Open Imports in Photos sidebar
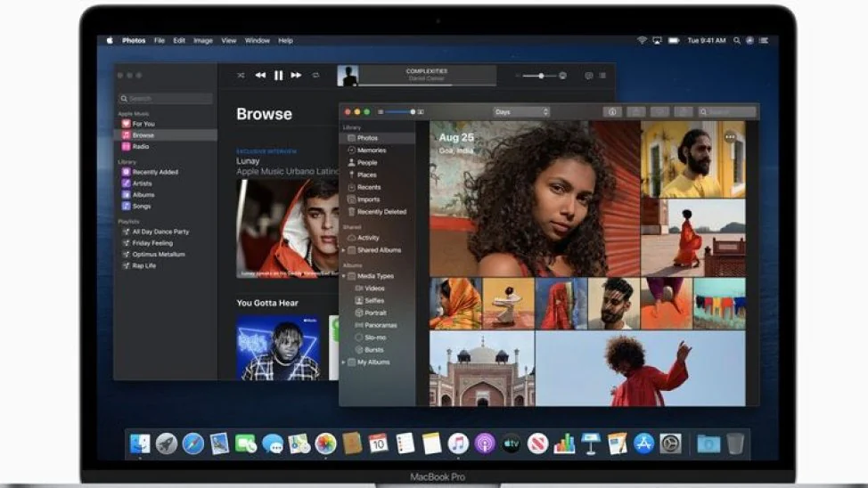The width and height of the screenshot is (868, 488). click(x=377, y=199)
